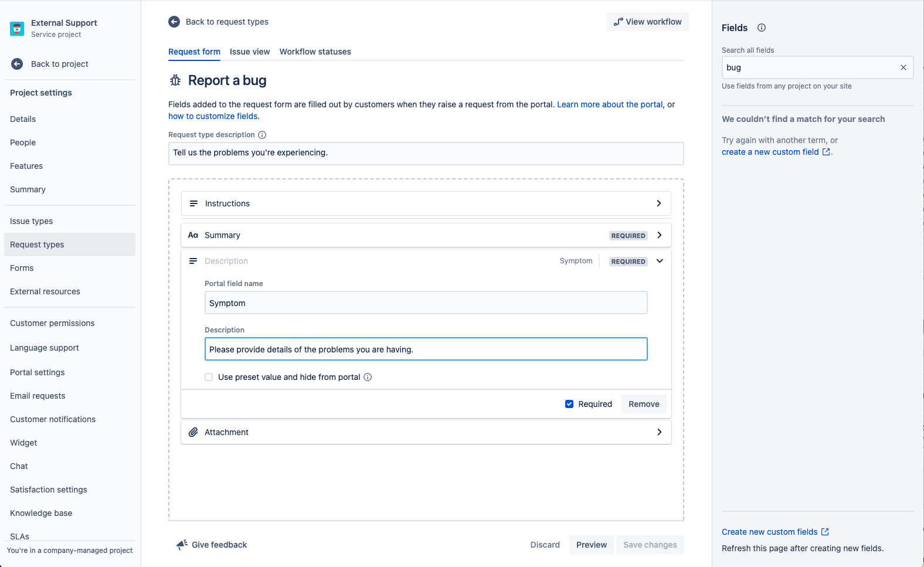
Task: Expand the Attachment field row chevron
Action: point(660,432)
